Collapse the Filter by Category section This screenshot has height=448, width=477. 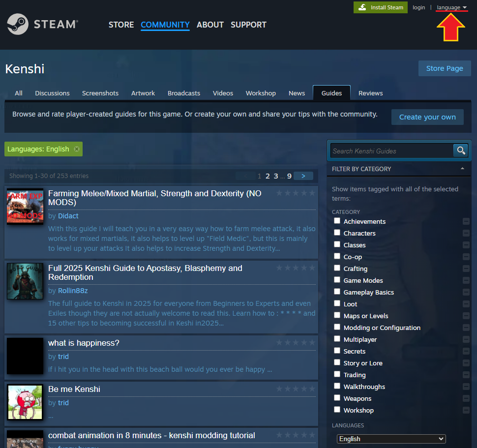(462, 169)
